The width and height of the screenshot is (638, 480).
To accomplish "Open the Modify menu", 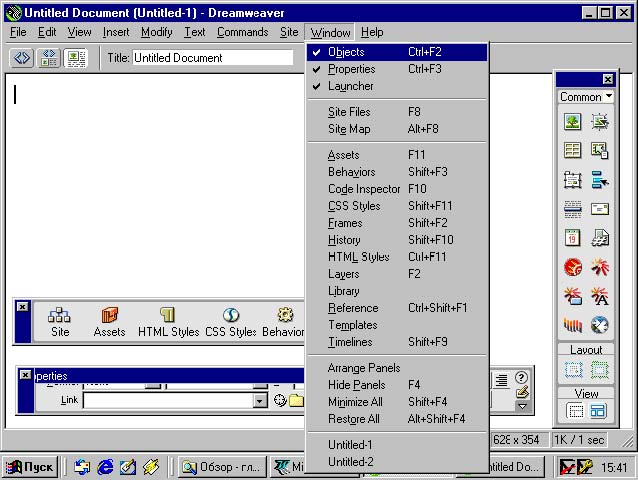I will point(157,32).
